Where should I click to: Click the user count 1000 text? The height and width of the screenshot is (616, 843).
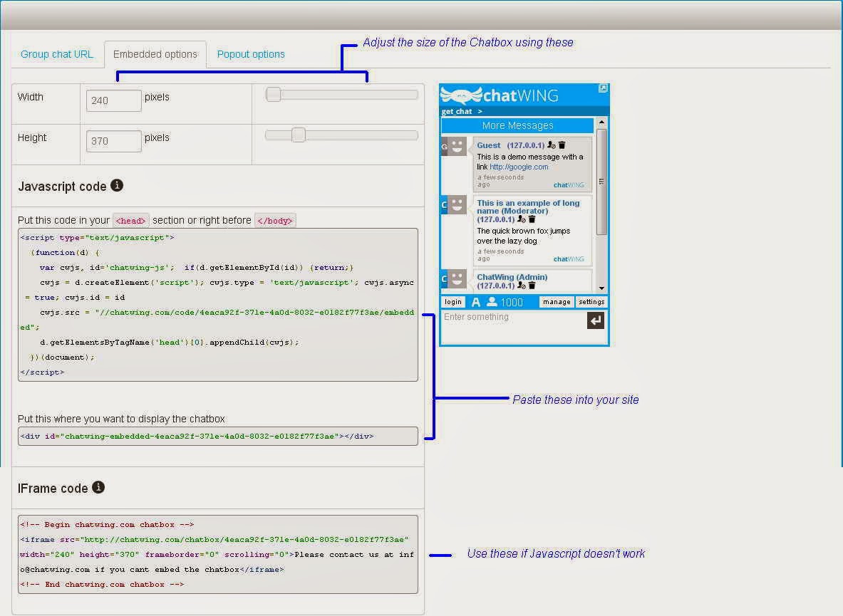511,303
